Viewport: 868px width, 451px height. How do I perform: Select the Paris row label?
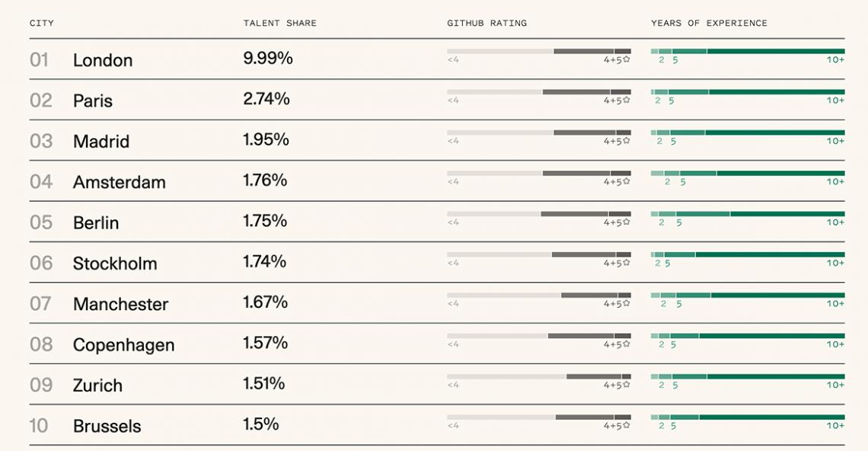click(92, 101)
